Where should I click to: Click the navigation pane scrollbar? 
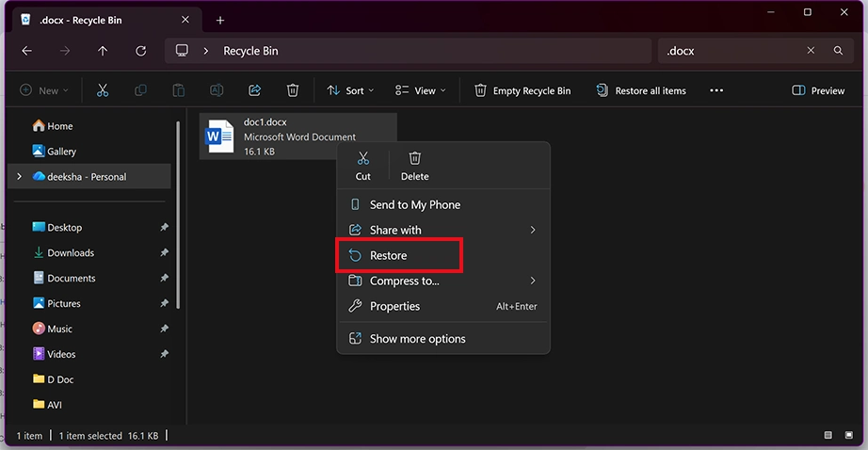178,215
